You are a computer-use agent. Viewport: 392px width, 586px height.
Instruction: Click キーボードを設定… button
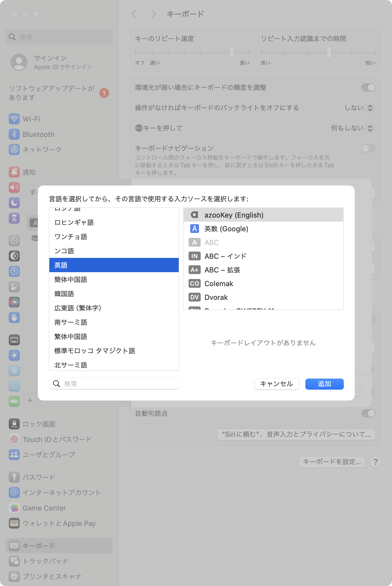pos(332,462)
